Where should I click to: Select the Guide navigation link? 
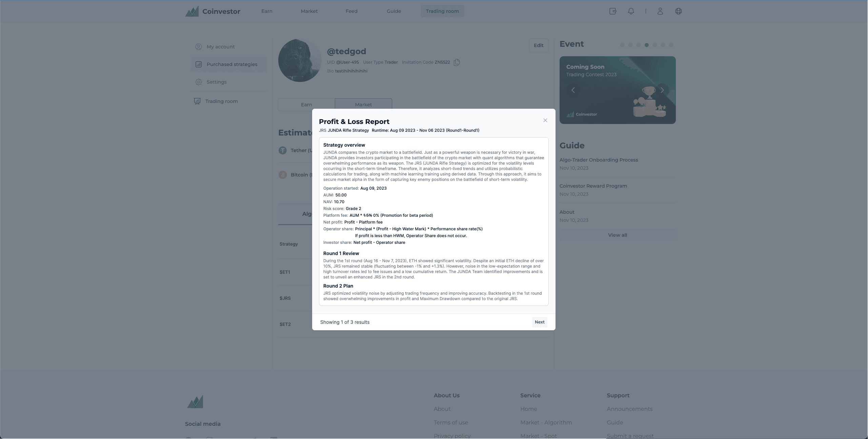pyautogui.click(x=394, y=11)
